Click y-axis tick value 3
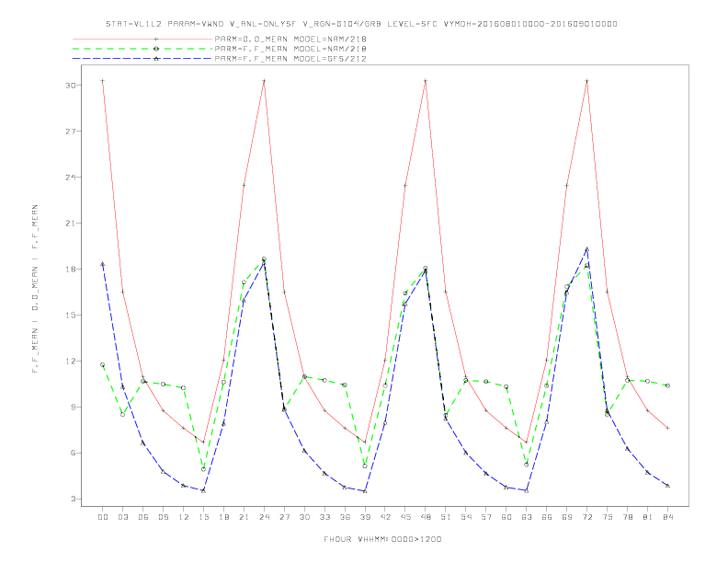The width and height of the screenshot is (728, 563). (74, 500)
